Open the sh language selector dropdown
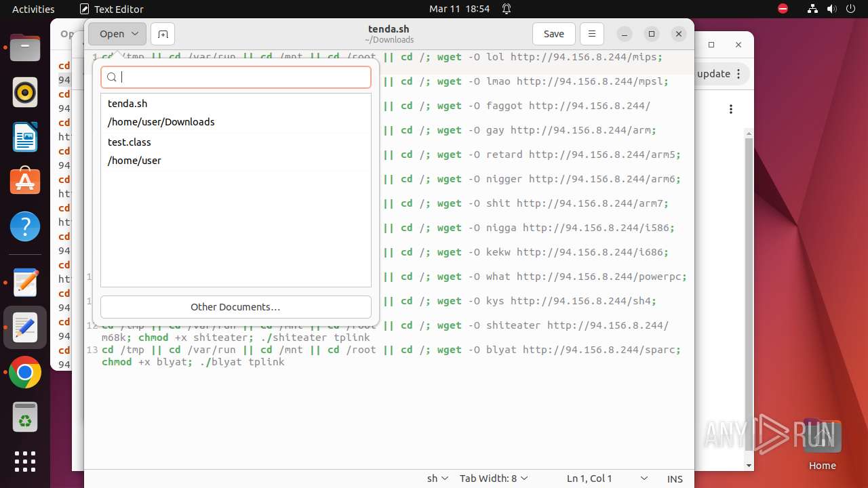 pyautogui.click(x=437, y=479)
